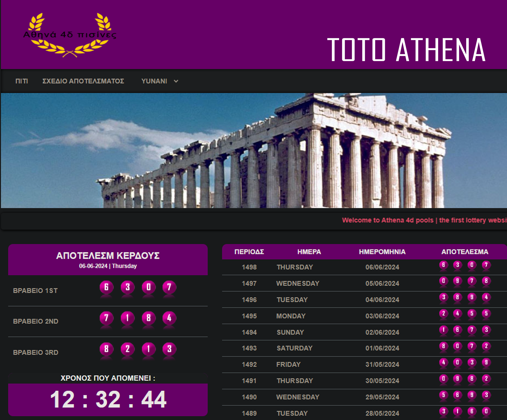507x420 pixels.
Task: Expand the YUNANI dropdown chevron
Action: click(176, 81)
